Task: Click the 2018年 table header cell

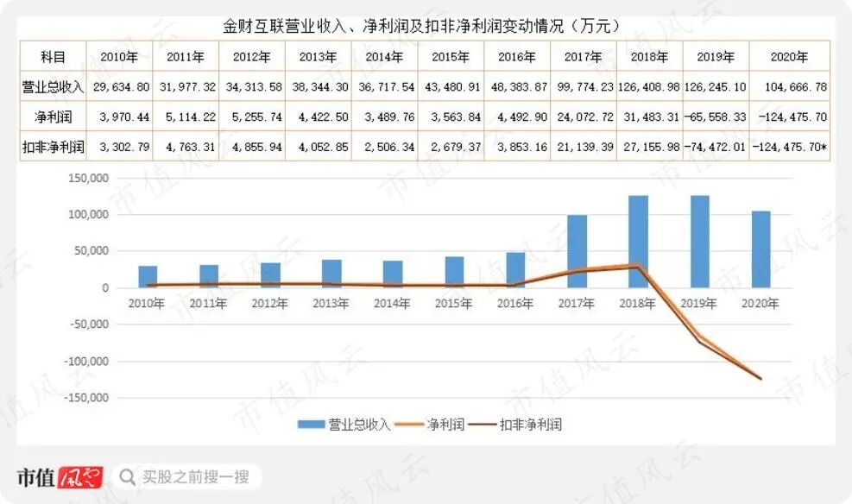Action: (x=650, y=56)
